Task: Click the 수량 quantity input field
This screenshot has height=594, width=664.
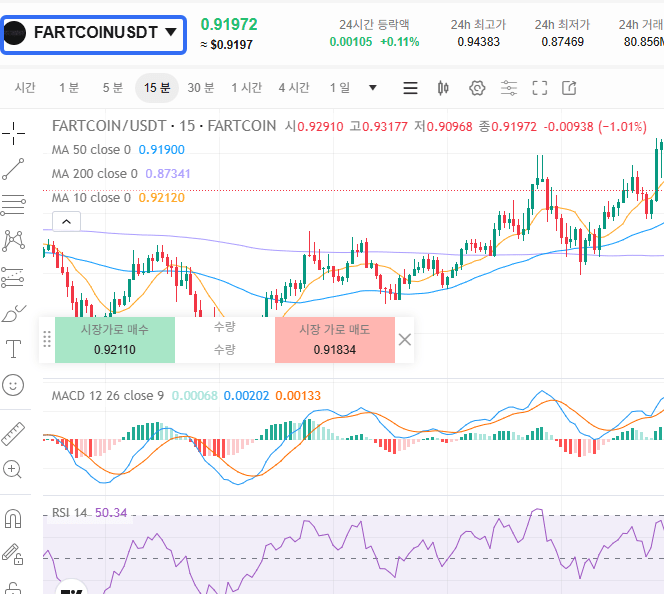Action: click(x=225, y=349)
